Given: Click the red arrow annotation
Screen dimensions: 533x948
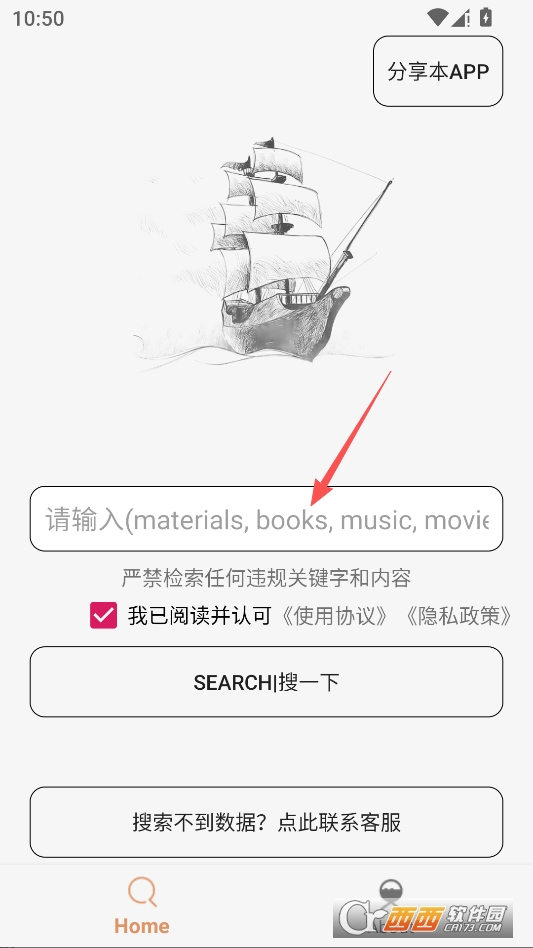Looking at the screenshot, I should coord(350,438).
